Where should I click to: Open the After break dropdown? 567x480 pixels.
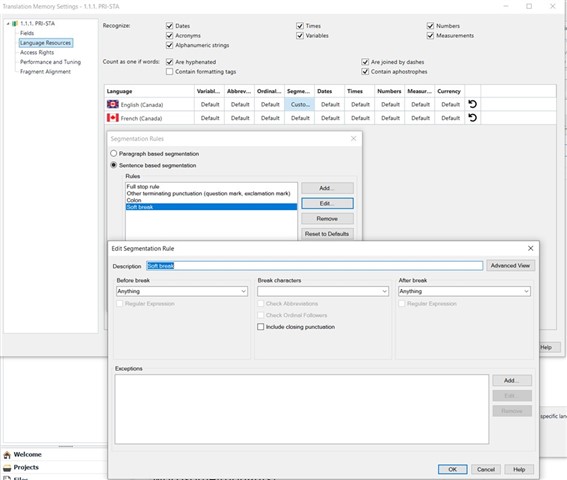(464, 291)
